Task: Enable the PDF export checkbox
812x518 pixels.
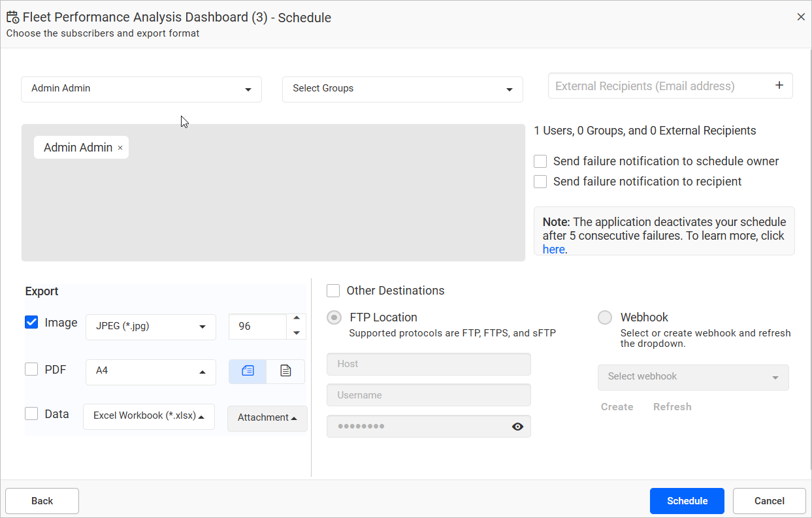Action: click(31, 369)
